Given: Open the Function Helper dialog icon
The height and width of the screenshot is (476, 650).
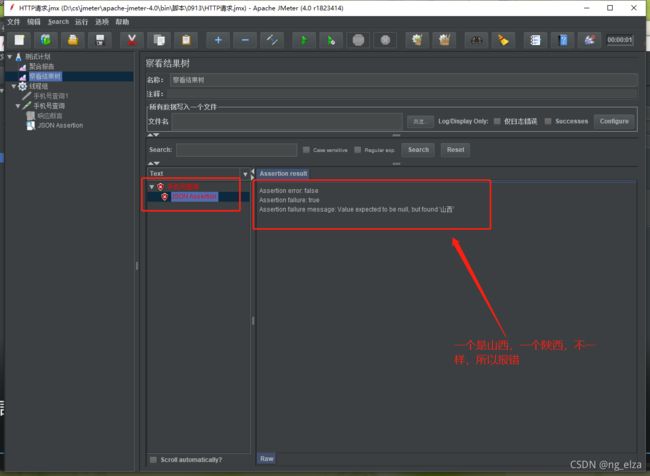Looking at the screenshot, I should tap(535, 40).
